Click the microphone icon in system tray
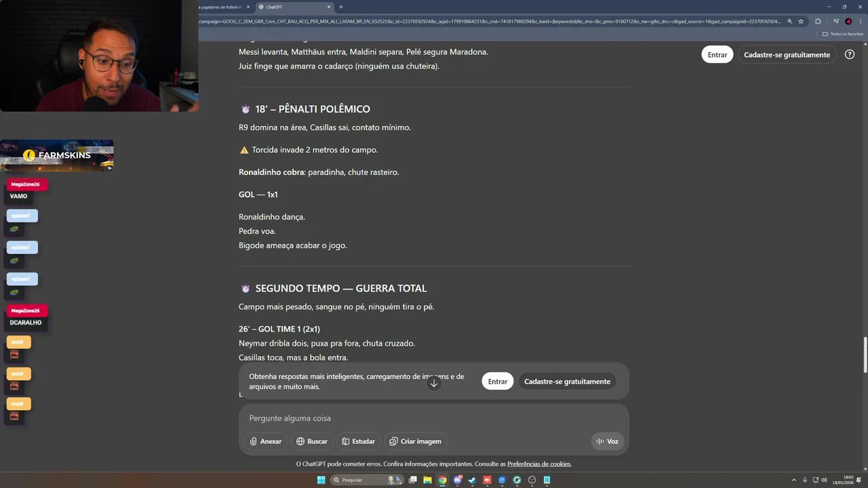Screen dimensions: 868x488 coord(805,480)
